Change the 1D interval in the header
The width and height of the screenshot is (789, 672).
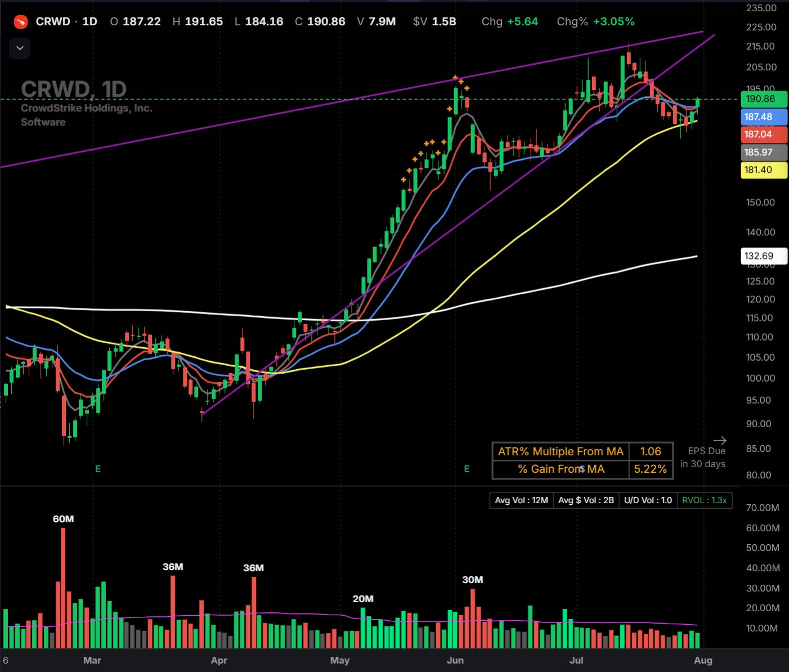[90, 21]
